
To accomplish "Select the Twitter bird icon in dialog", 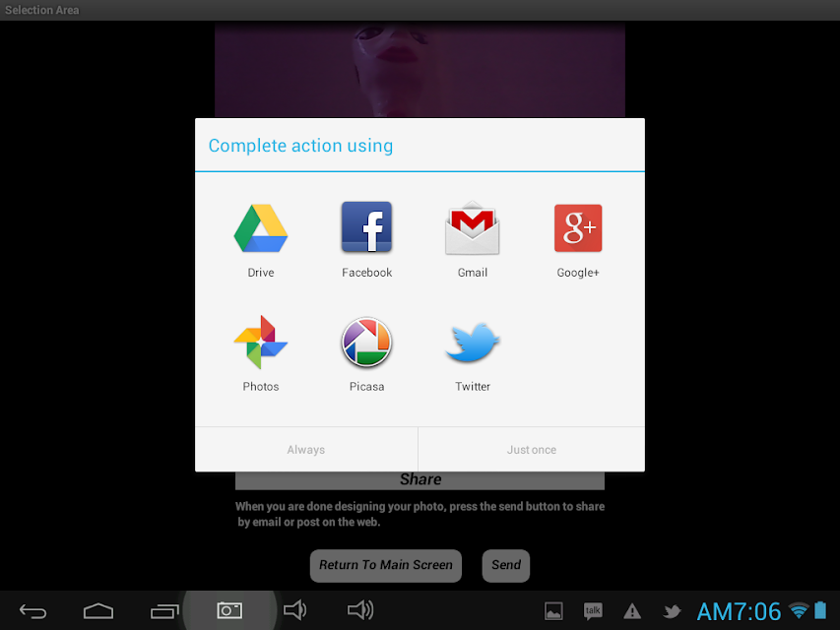I will click(473, 343).
